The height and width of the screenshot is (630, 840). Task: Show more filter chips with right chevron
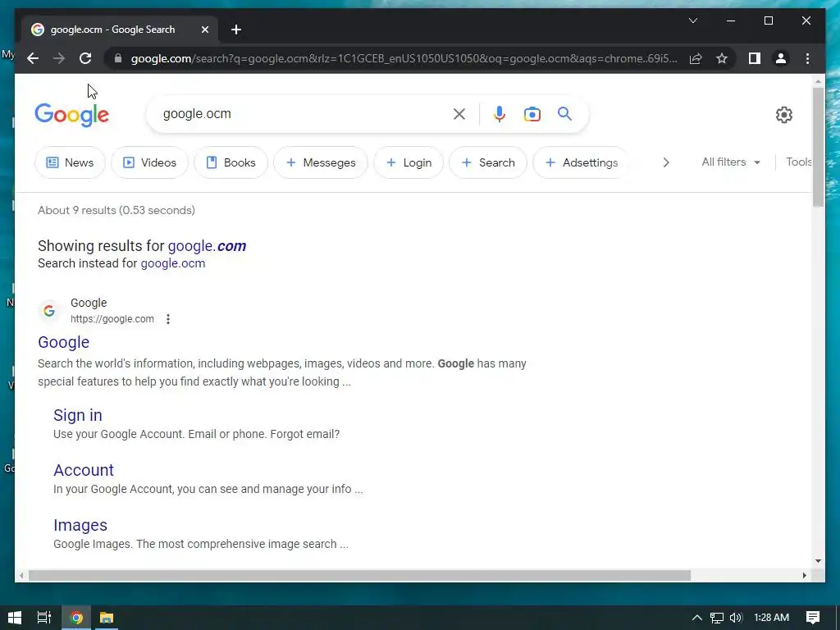point(666,162)
